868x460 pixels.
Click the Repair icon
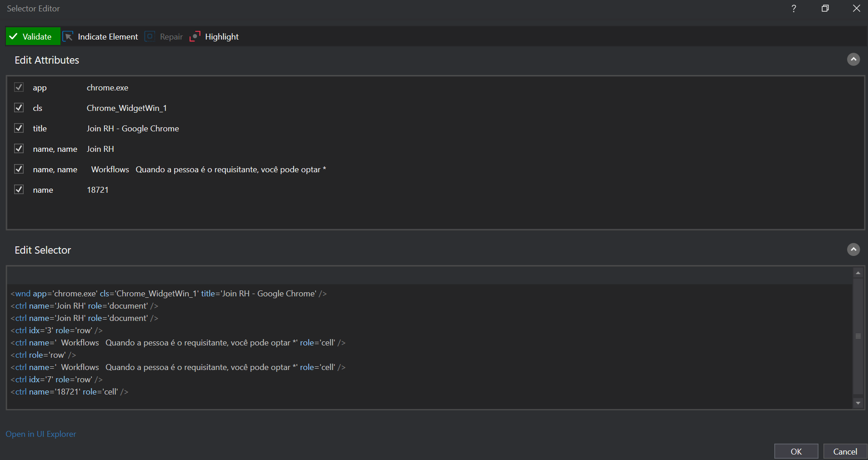tap(150, 37)
